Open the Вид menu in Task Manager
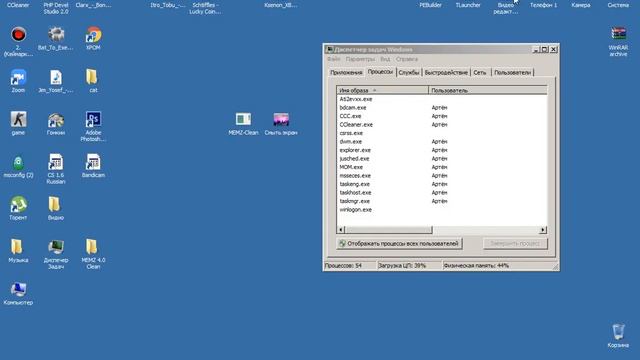The width and height of the screenshot is (640, 360). point(385,59)
